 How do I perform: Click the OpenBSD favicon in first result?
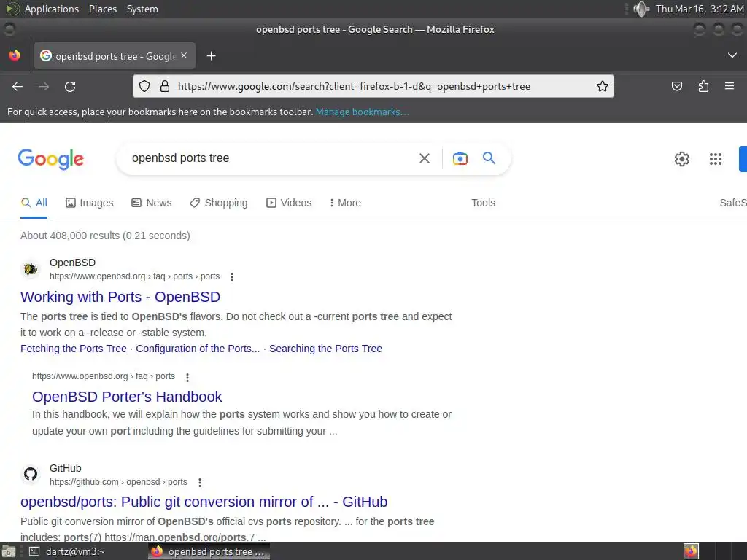pos(31,269)
